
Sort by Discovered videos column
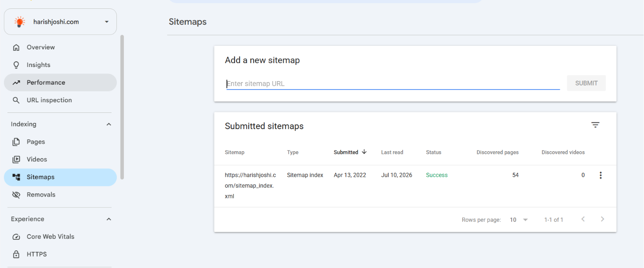[563, 153]
